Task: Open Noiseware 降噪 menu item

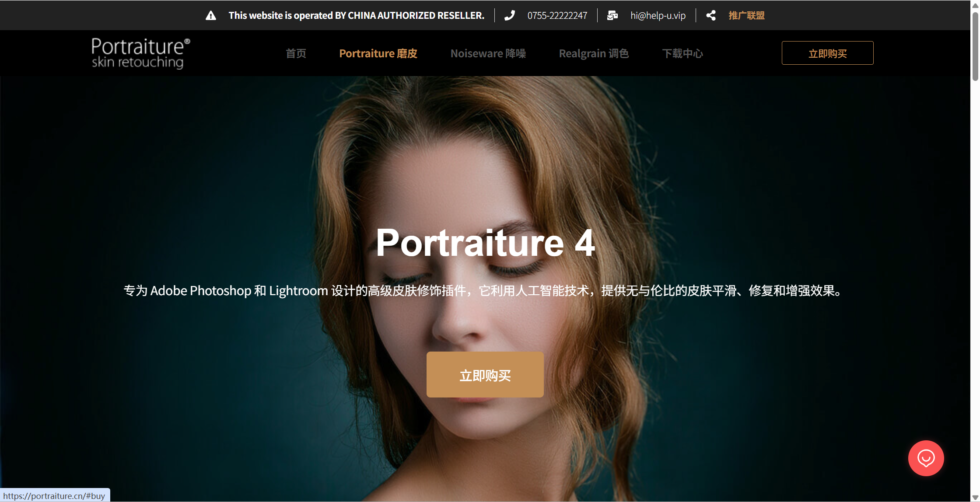Action: point(488,53)
